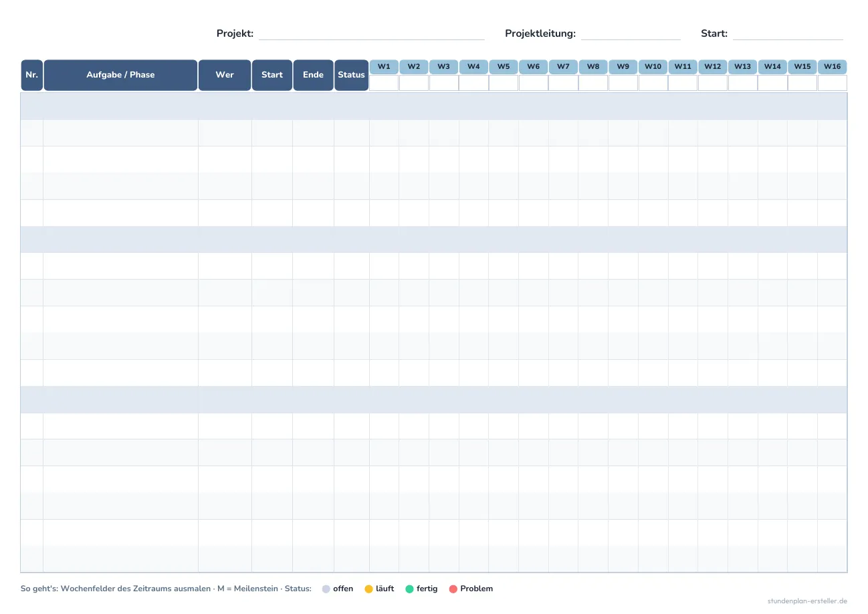The height and width of the screenshot is (614, 868).
Task: Click the Projekt name input line
Action: [x=371, y=34]
